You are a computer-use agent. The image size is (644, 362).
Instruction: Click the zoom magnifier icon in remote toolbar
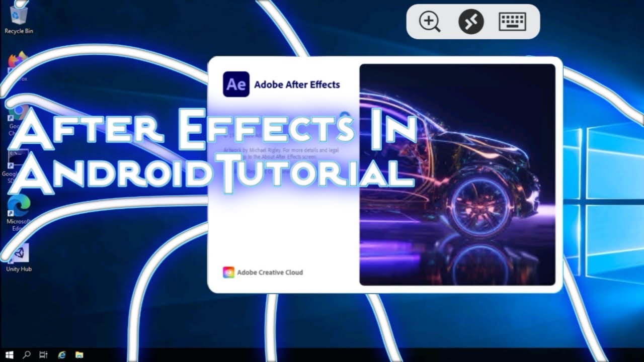coord(430,22)
